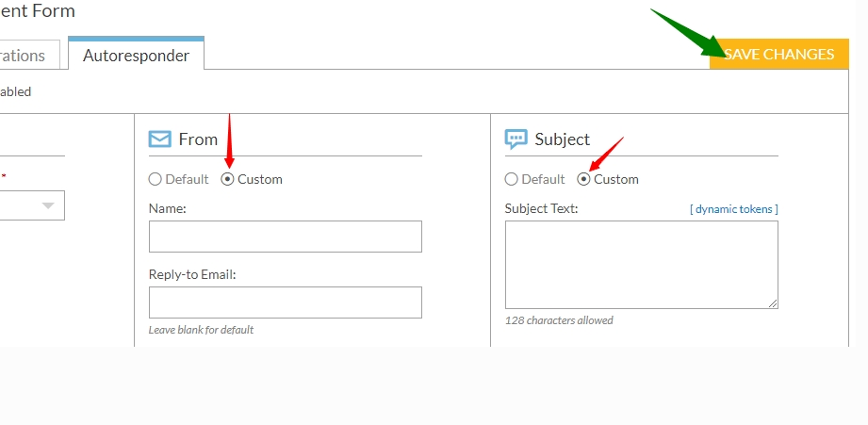Click the From section heading
Viewport: 868px width, 425px height.
point(198,139)
